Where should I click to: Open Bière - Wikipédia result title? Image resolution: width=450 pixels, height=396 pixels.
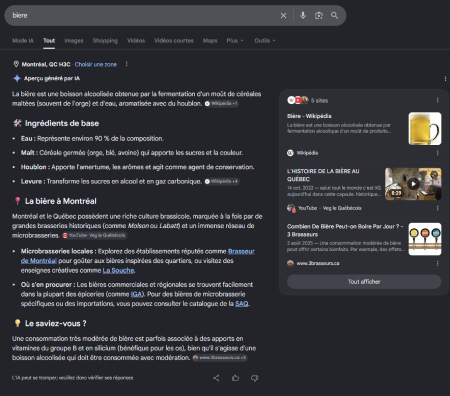309,116
